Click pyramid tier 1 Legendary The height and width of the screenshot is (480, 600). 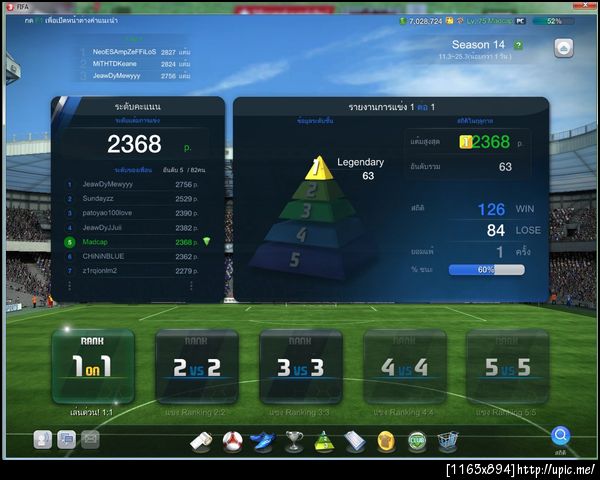pyautogui.click(x=319, y=168)
